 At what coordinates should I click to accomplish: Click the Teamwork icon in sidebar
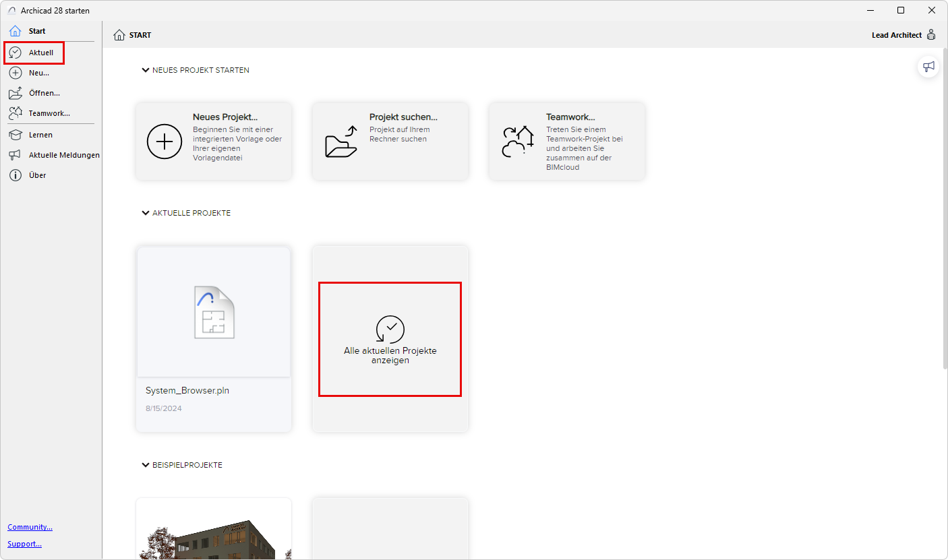click(15, 113)
